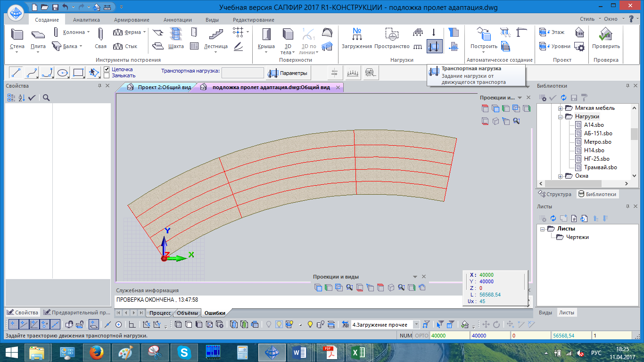Open the Балка dropdown arrow
Viewport: 644px width, 362px height.
(x=81, y=46)
